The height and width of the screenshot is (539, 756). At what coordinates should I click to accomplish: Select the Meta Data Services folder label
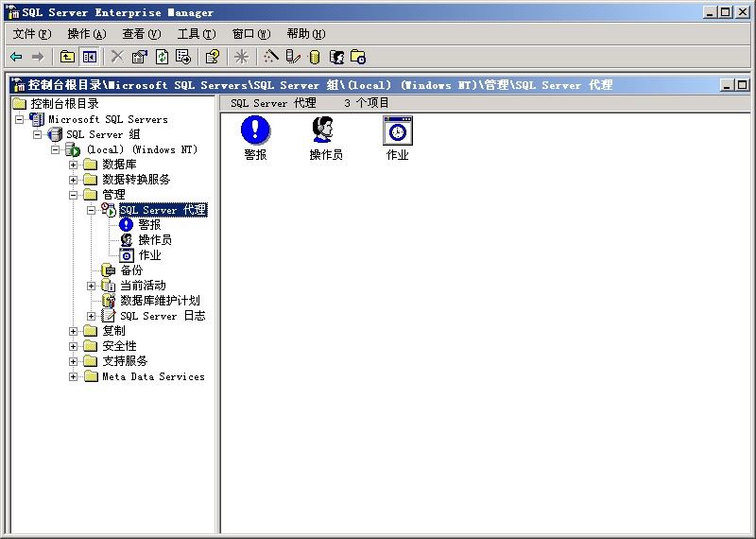[x=153, y=376]
